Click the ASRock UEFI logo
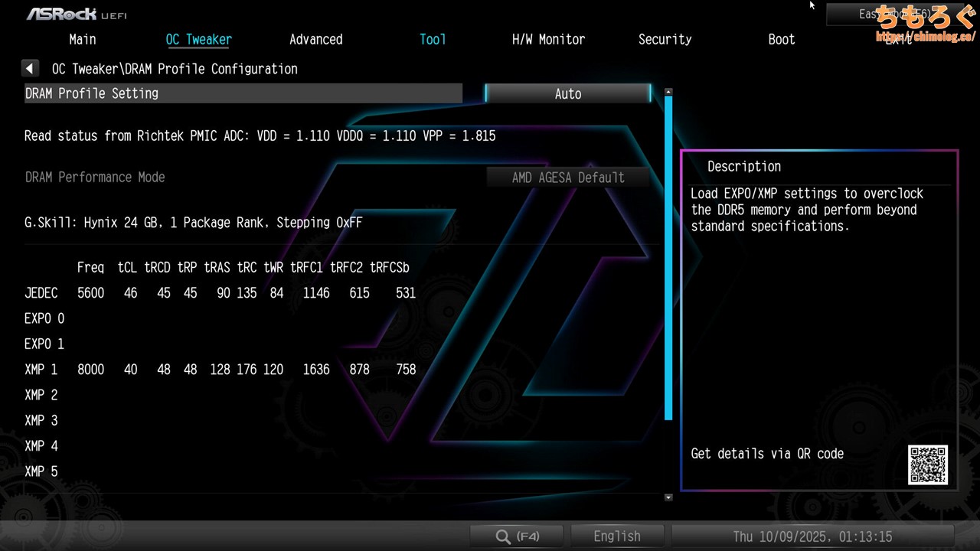 tap(77, 14)
